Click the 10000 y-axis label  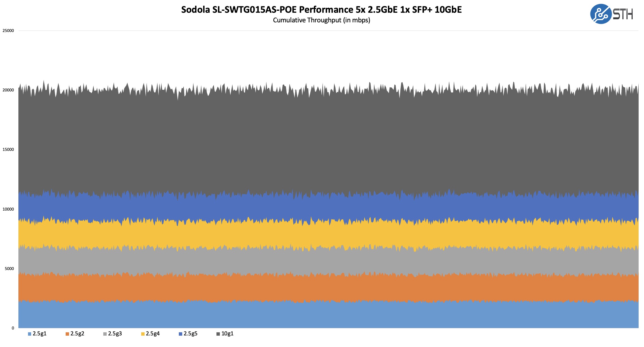point(8,209)
